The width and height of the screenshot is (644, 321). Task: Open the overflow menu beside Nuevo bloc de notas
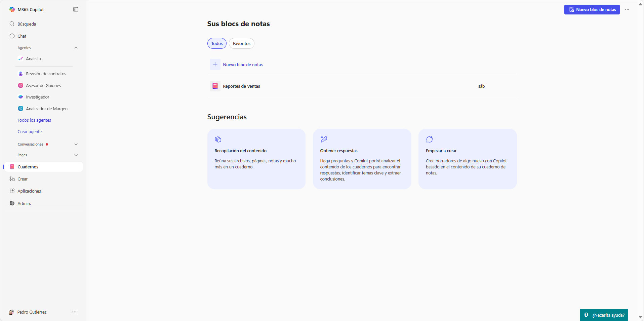tap(627, 9)
